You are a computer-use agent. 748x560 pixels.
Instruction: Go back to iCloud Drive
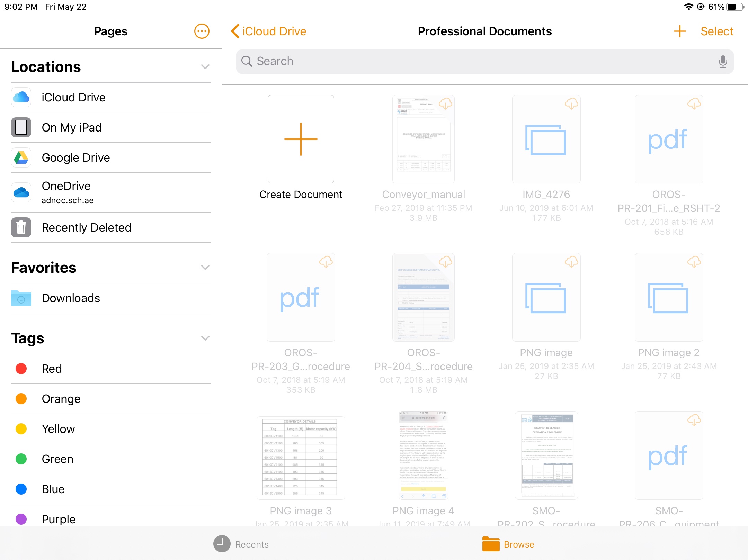(x=269, y=31)
